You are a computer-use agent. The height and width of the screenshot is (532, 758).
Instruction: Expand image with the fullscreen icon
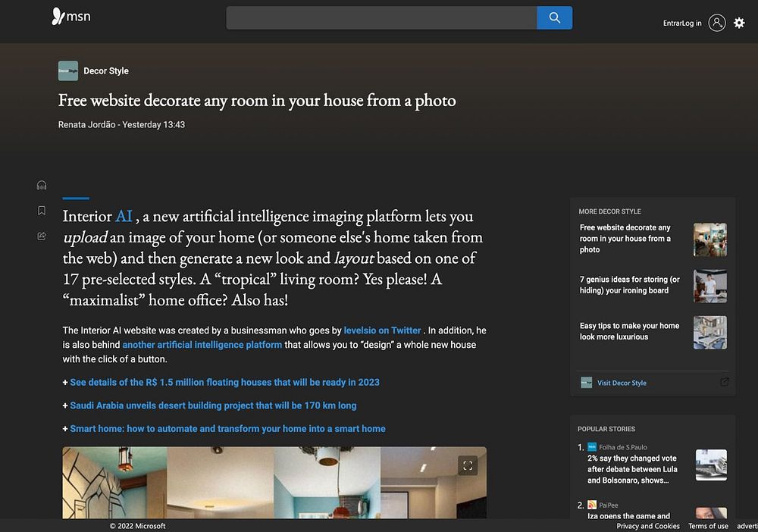click(468, 465)
